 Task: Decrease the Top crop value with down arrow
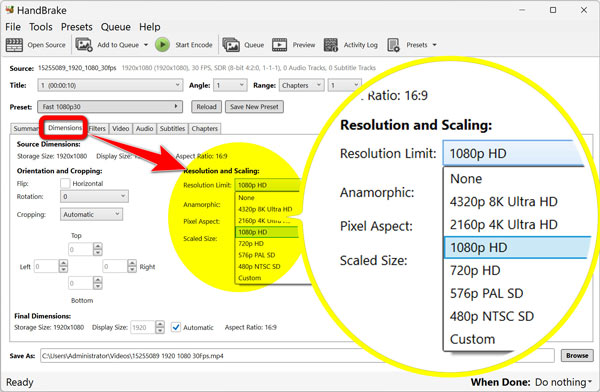98,252
